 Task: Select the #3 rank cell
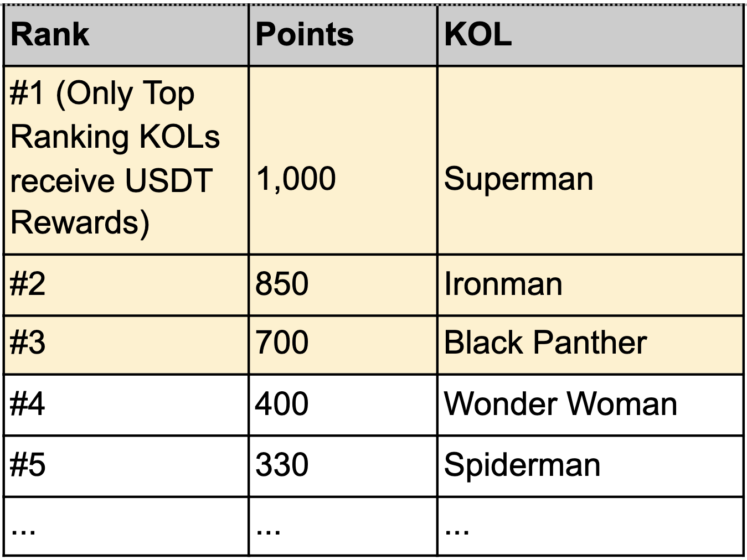pos(126,345)
